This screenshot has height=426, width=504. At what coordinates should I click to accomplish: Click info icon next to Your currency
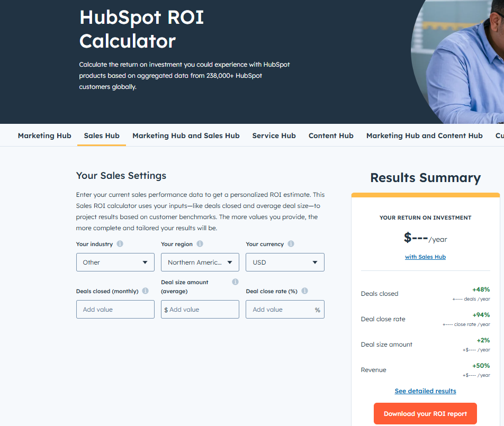(x=291, y=244)
